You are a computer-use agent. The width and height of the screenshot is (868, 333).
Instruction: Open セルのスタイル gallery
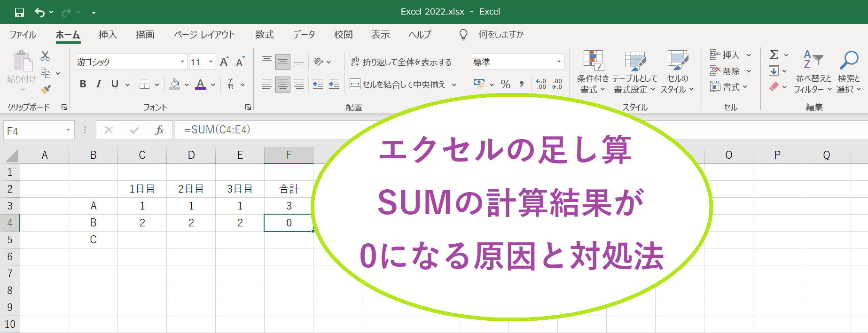click(x=677, y=72)
